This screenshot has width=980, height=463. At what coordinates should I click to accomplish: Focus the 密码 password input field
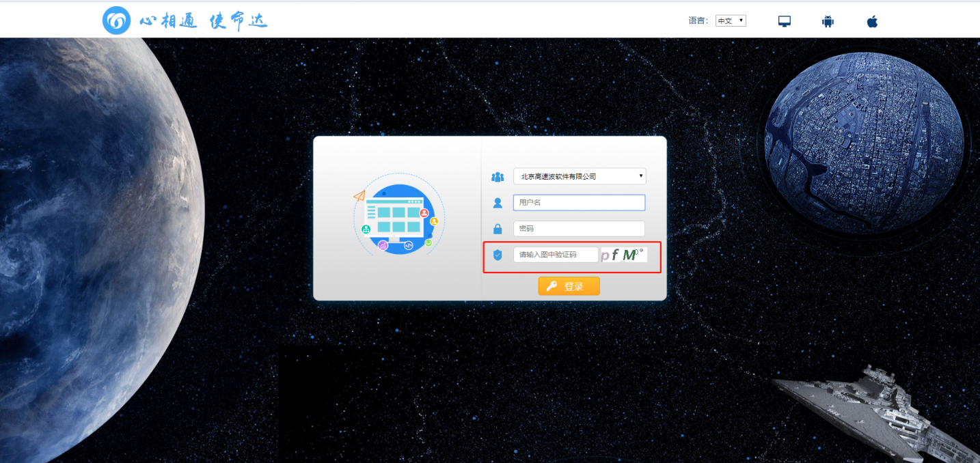pyautogui.click(x=579, y=229)
